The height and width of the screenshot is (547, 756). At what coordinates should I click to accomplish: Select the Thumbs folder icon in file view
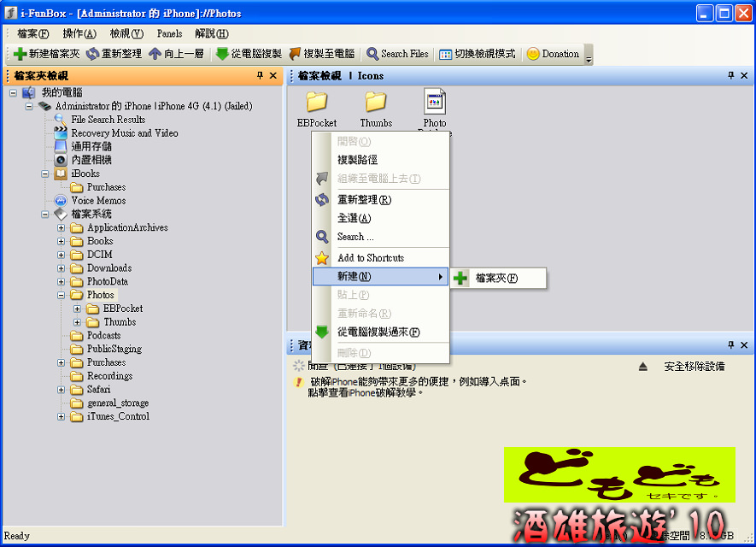[376, 104]
